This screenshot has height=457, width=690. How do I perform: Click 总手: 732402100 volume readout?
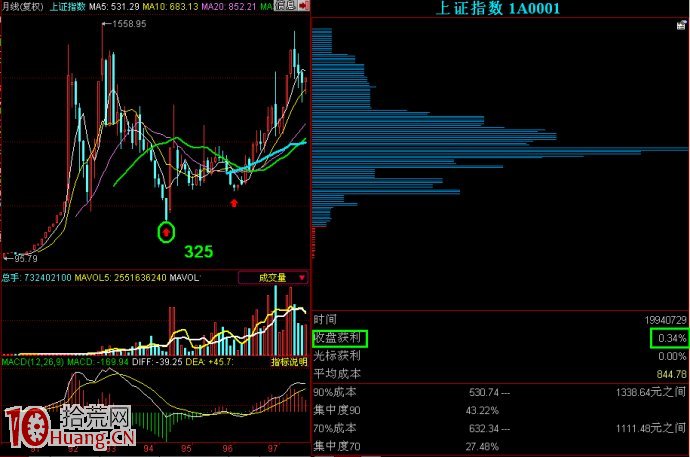pos(37,278)
